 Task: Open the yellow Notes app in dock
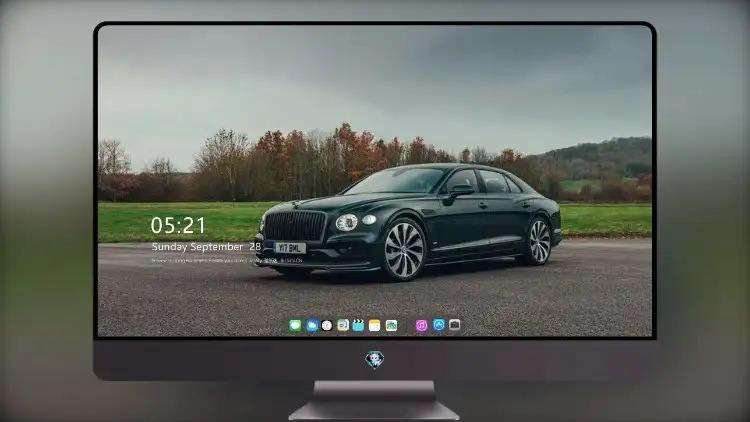(375, 325)
